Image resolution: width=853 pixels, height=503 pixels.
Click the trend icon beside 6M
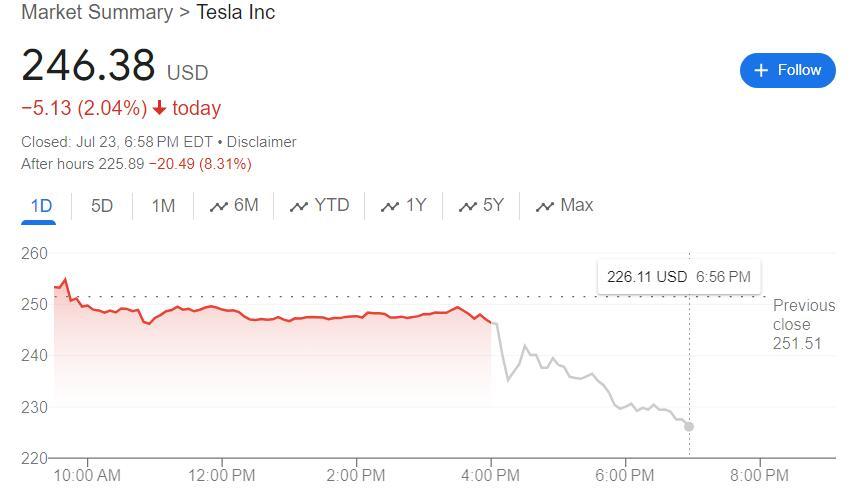tap(219, 207)
